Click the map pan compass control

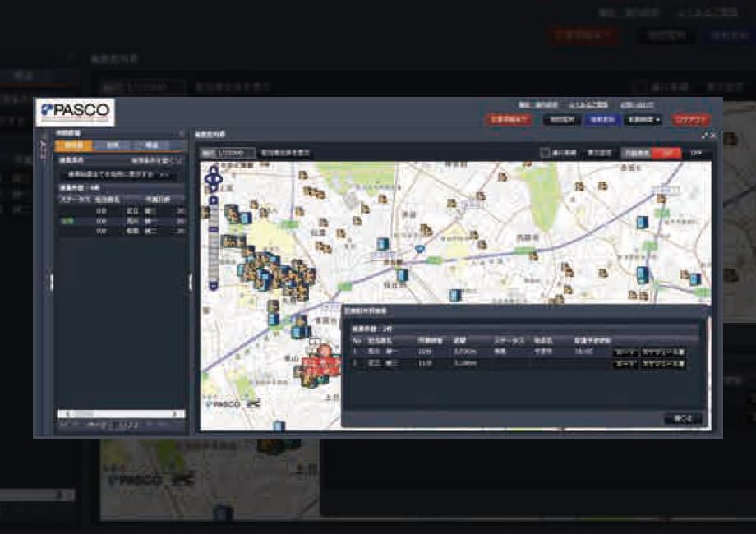214,178
